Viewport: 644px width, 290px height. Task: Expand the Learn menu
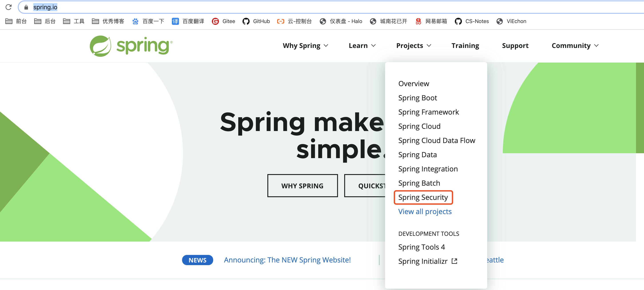click(362, 46)
